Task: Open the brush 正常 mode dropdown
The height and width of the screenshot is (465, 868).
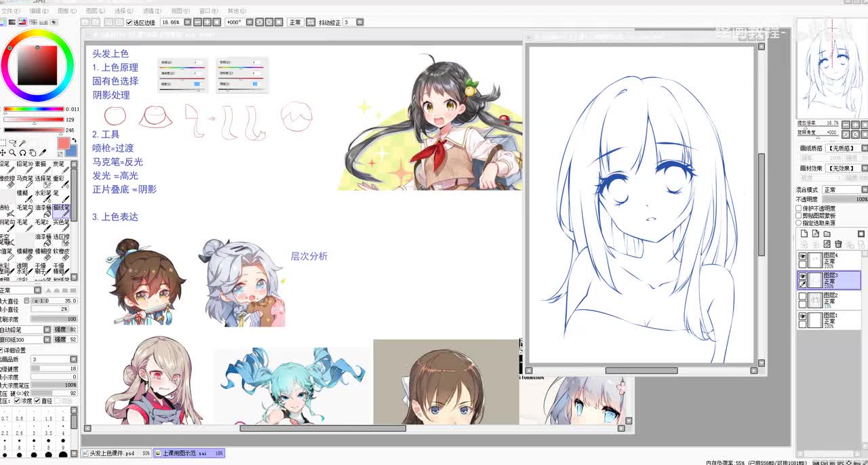Action: (39, 290)
